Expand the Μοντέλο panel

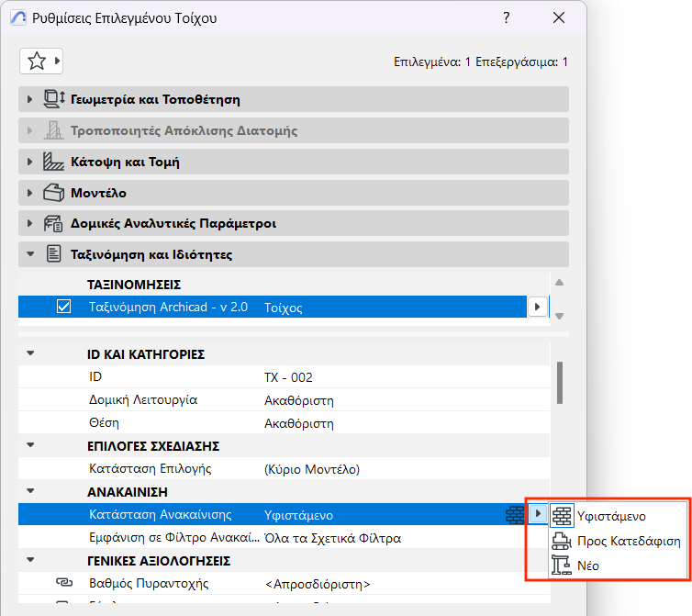tap(29, 193)
